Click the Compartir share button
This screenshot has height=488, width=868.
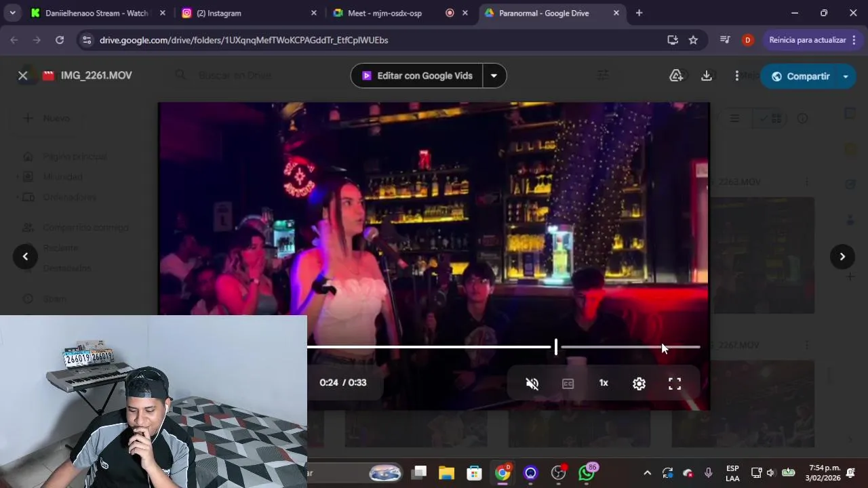[x=800, y=76]
